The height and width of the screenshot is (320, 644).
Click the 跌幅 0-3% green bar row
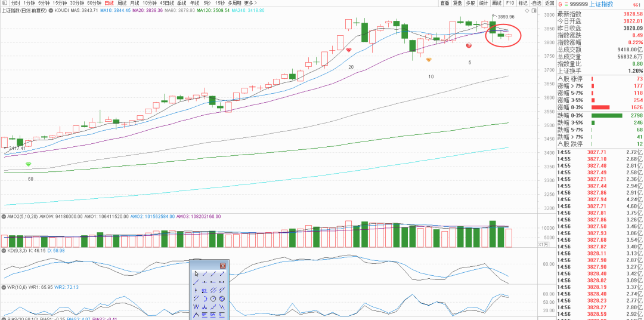[x=600, y=116]
